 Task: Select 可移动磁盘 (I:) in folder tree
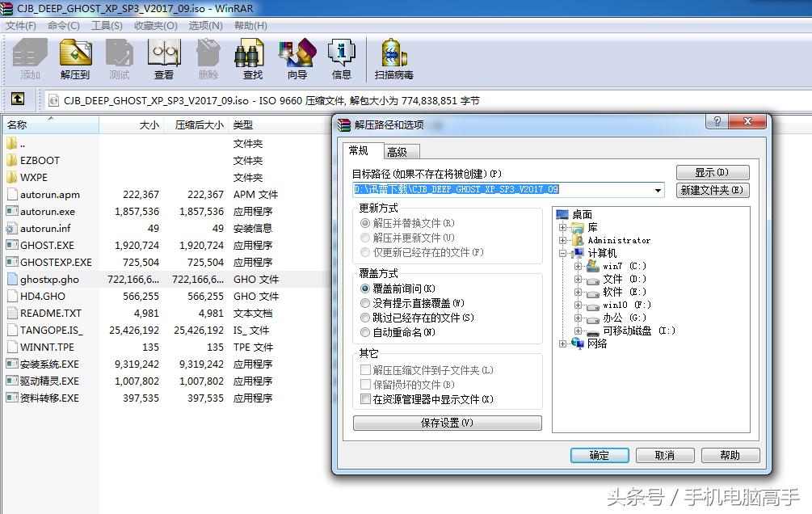tap(639, 331)
